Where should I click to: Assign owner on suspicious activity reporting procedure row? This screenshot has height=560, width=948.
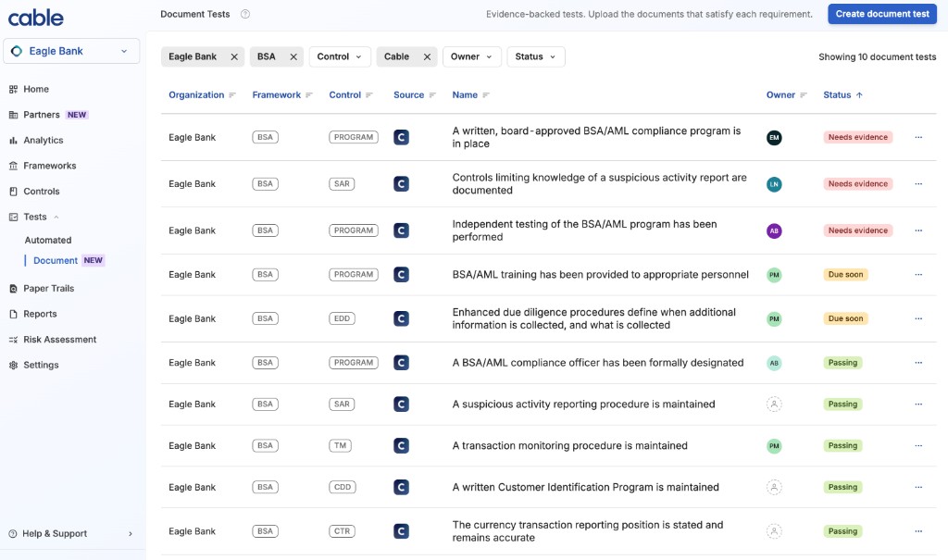(774, 404)
